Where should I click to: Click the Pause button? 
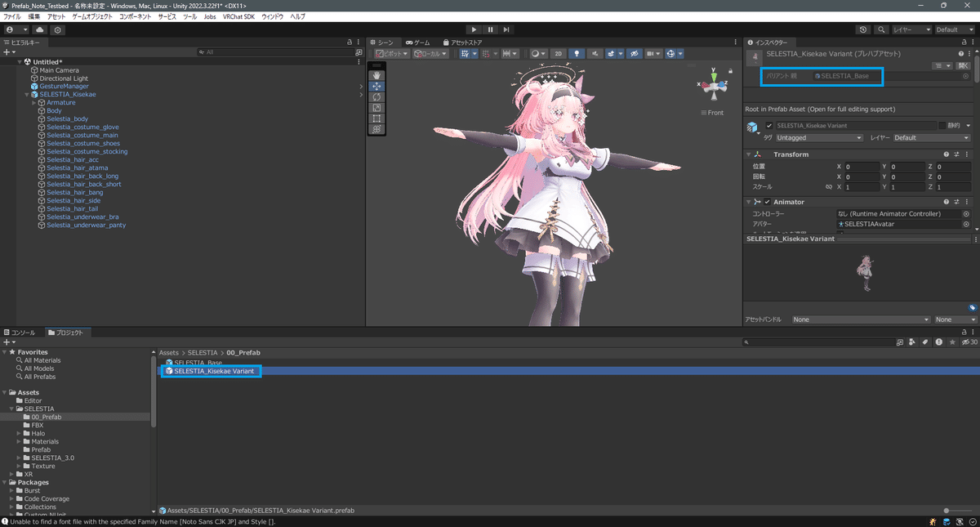488,29
